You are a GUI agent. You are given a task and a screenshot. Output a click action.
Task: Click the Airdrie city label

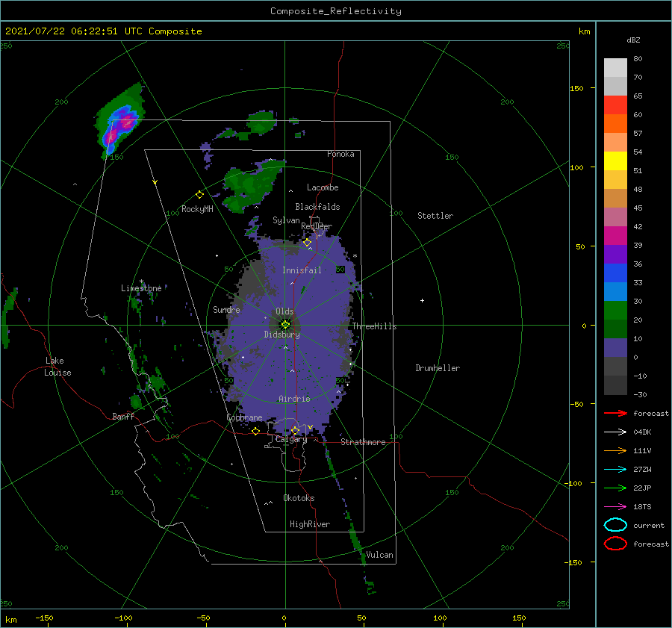pos(294,399)
